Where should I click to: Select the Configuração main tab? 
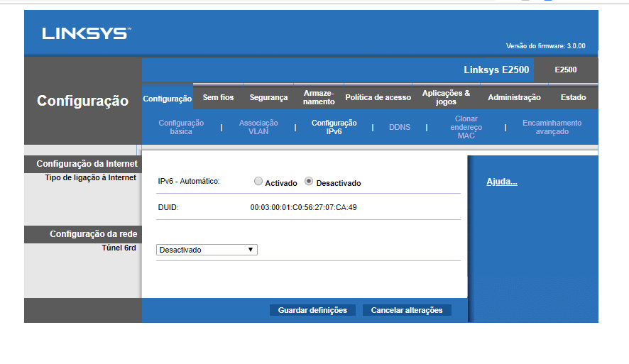tap(168, 99)
